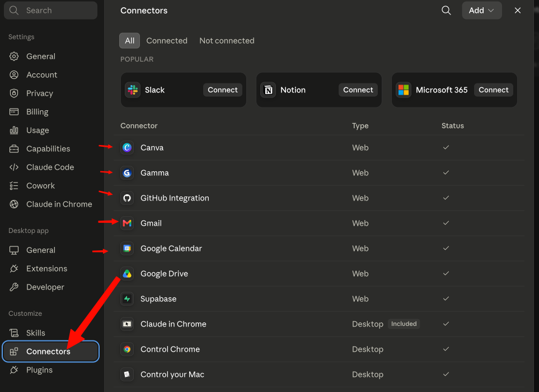Select Connectors in the sidebar
The height and width of the screenshot is (392, 539).
point(51,352)
